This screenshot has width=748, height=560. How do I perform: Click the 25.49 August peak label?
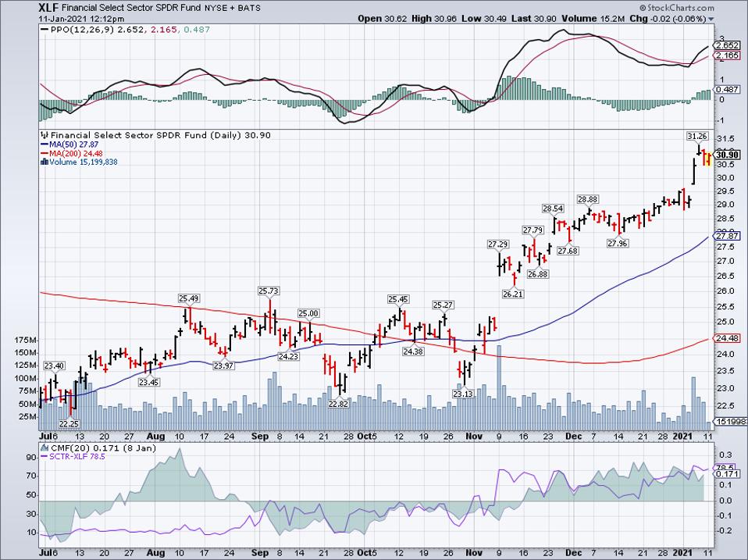[x=188, y=298]
